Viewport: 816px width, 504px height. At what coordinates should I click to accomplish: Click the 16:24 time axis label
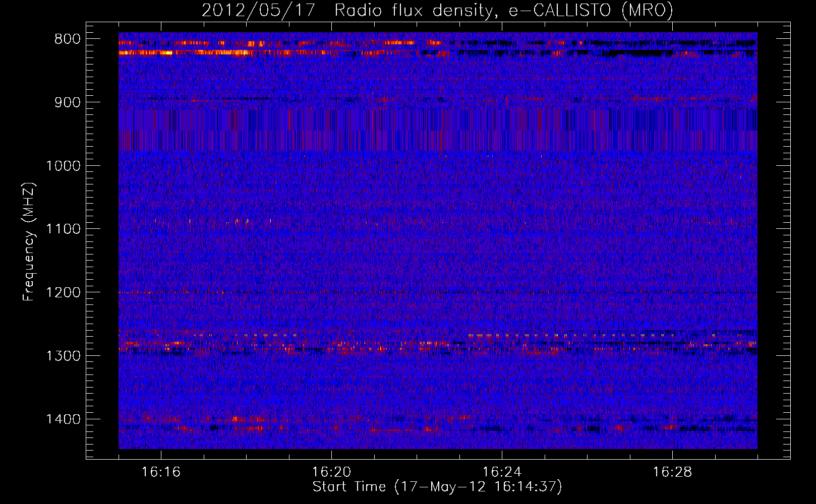pos(502,472)
